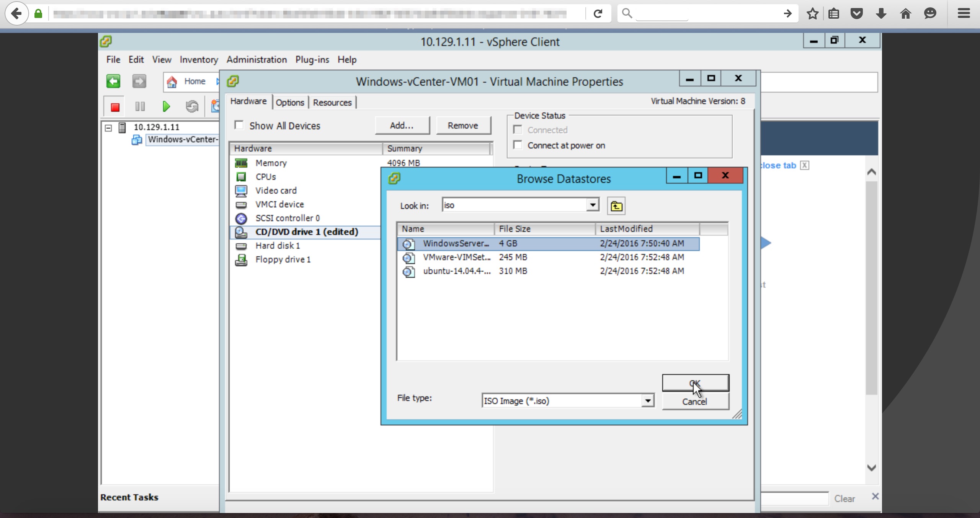Click the right pane vertical scrollbar
Screen dimensions: 980x518
(871, 287)
